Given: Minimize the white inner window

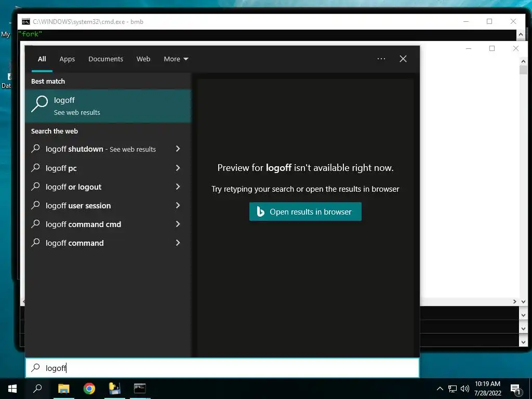Looking at the screenshot, I should click(469, 48).
